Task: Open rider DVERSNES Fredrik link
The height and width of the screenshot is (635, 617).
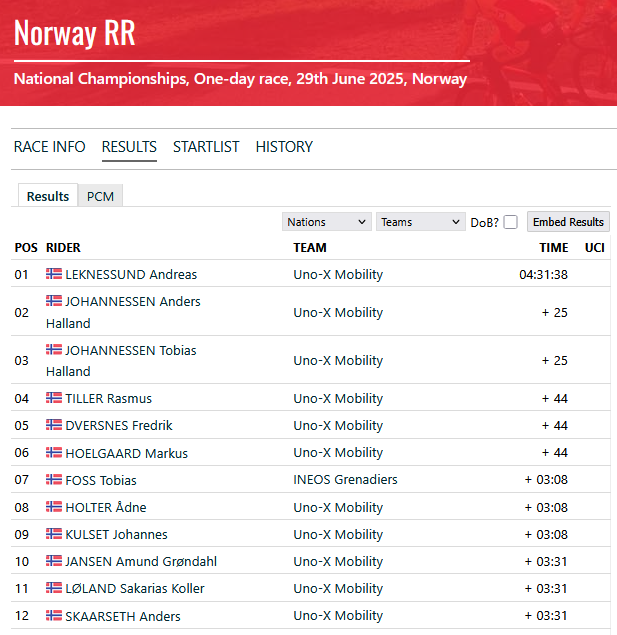Action: pos(119,426)
